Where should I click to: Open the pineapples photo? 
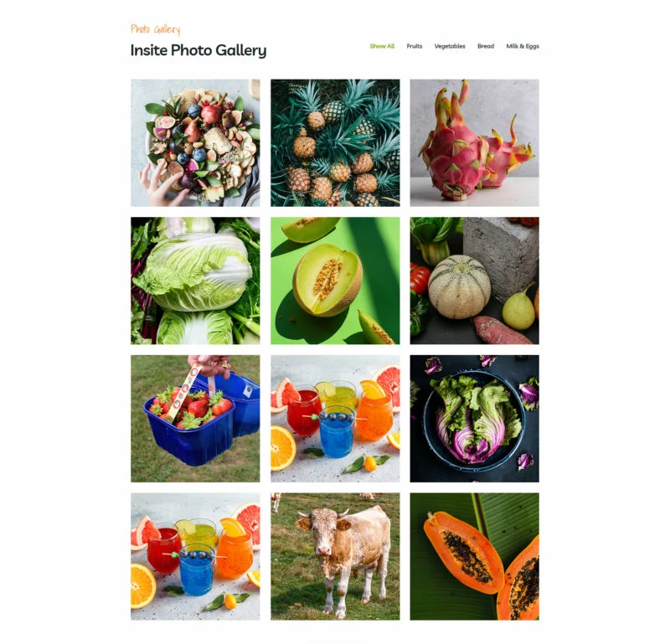[335, 142]
